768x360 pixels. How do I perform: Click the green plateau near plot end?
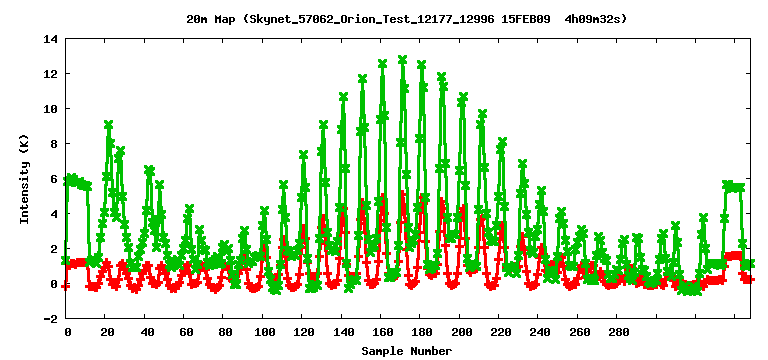(x=735, y=187)
